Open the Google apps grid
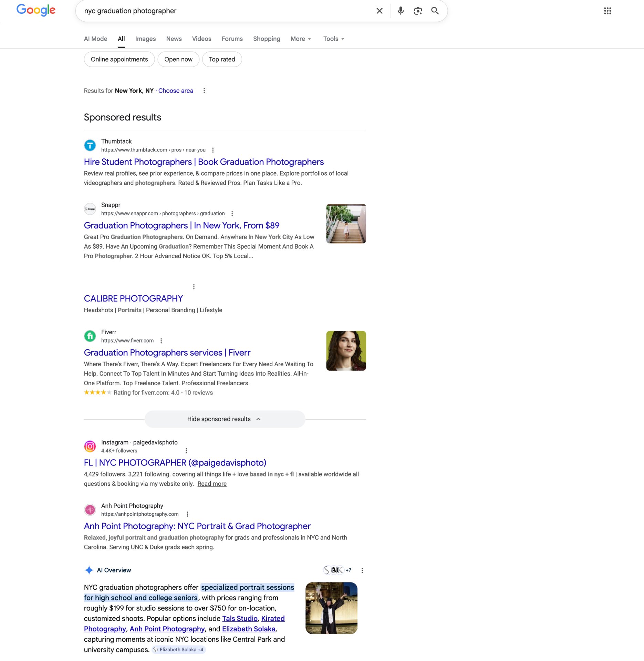644x661 pixels. coord(607,11)
